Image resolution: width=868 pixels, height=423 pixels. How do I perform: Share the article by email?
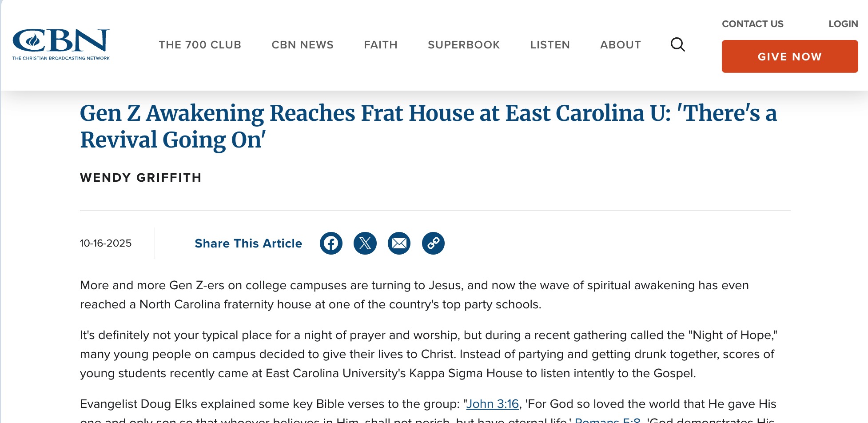[x=399, y=243]
